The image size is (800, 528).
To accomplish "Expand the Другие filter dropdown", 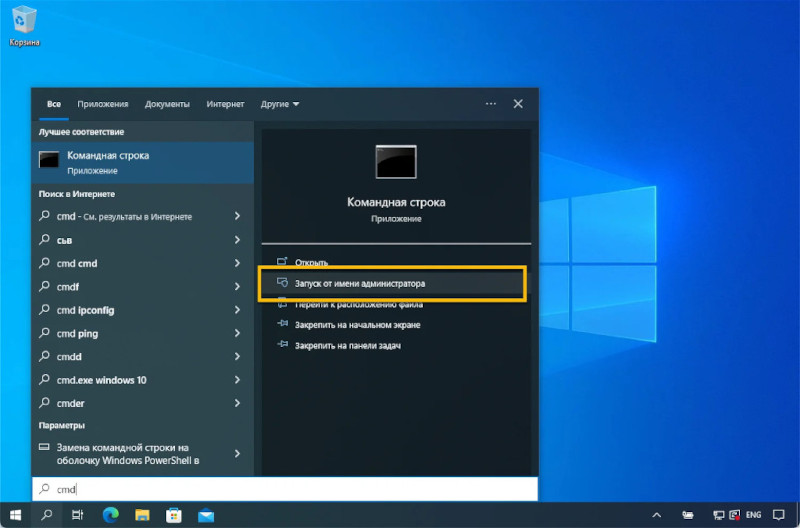I will click(x=280, y=104).
